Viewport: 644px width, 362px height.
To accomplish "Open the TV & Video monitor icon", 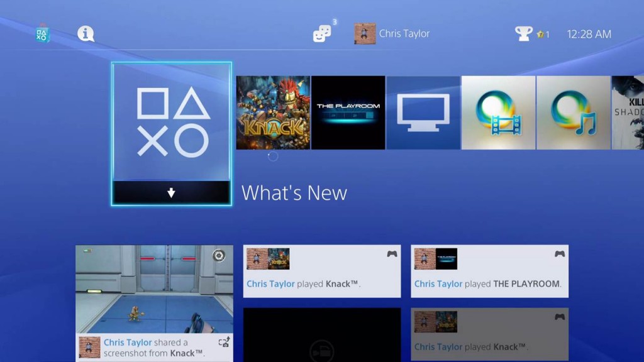I will [423, 112].
